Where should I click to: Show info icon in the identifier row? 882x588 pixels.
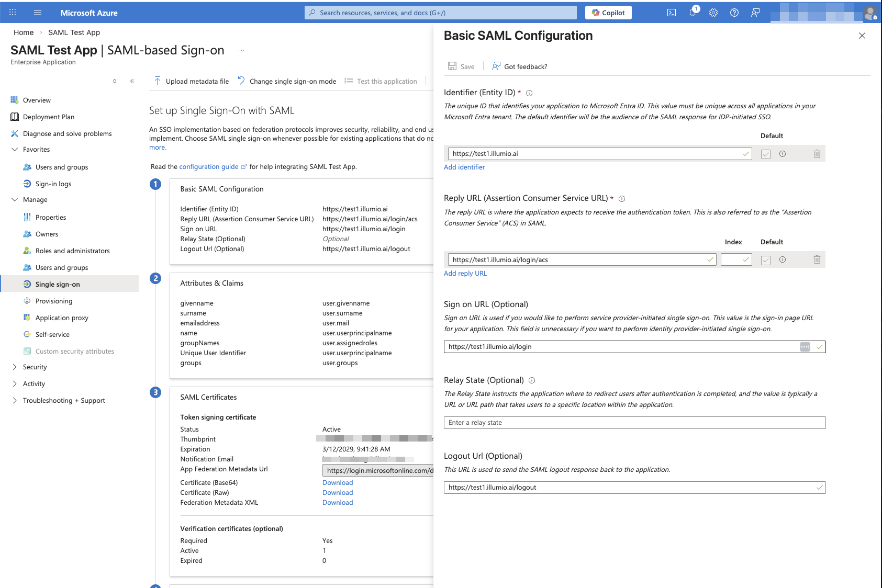[x=783, y=154]
